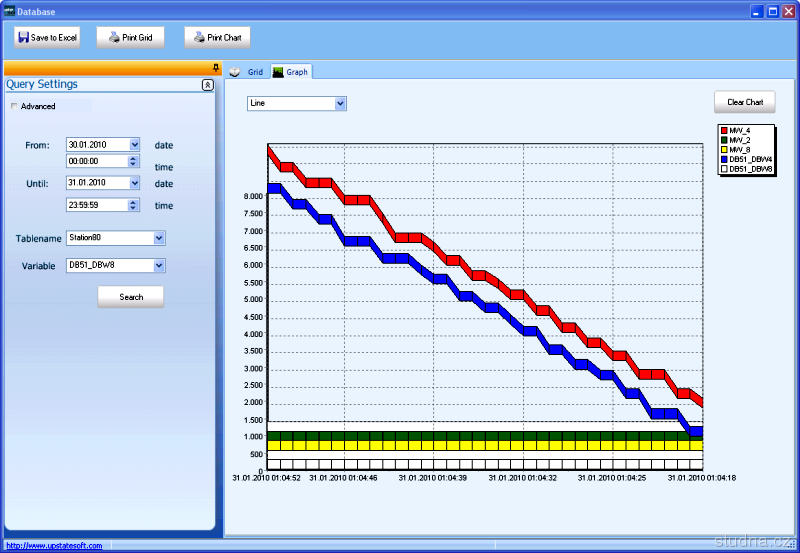Adjust the Until time spinner
Viewport: 800px width, 553px height.
coord(134,205)
